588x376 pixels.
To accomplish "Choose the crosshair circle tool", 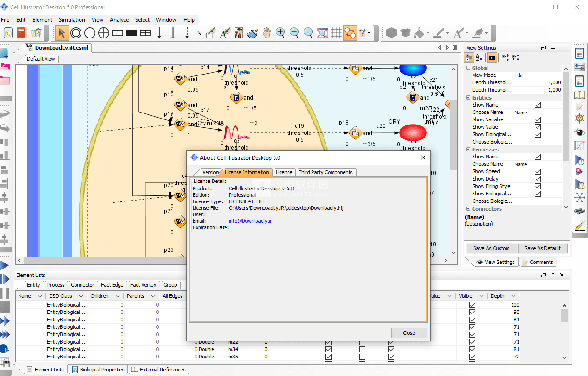I will click(x=104, y=33).
